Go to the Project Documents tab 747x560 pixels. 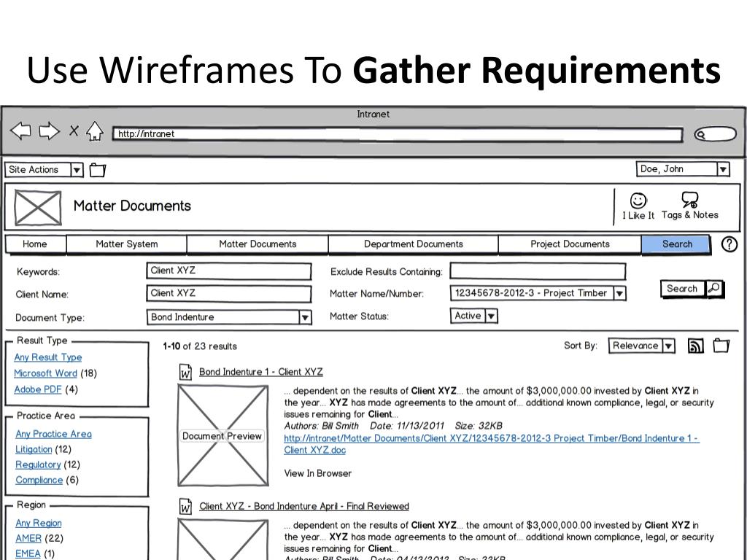pos(570,244)
